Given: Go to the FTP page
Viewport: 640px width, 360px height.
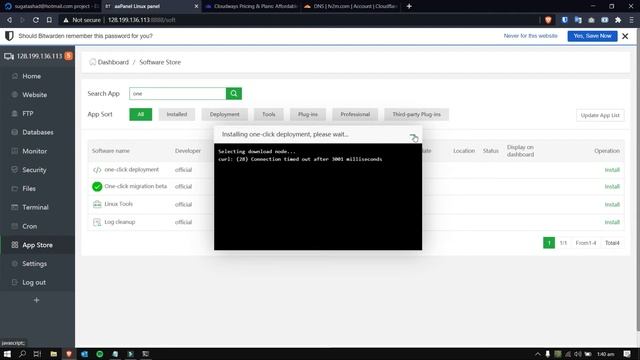Looking at the screenshot, I should click(x=27, y=113).
